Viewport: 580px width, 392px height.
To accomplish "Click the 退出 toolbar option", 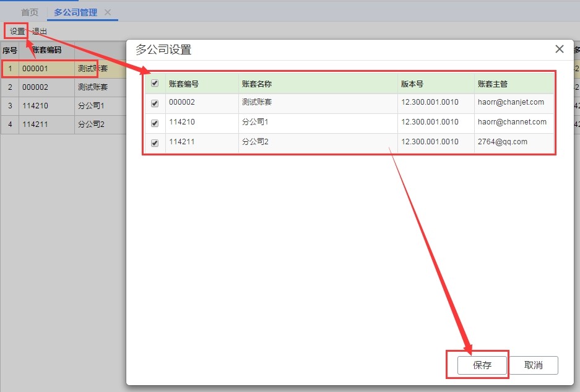I will (39, 31).
